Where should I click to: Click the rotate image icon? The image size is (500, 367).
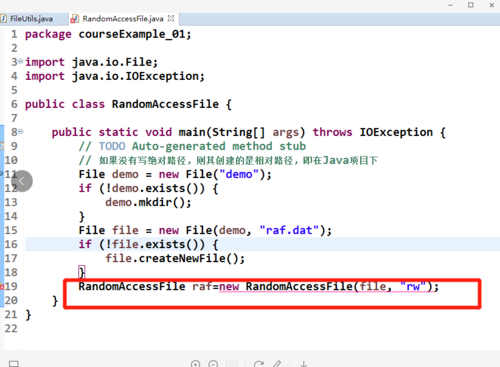click(x=259, y=364)
